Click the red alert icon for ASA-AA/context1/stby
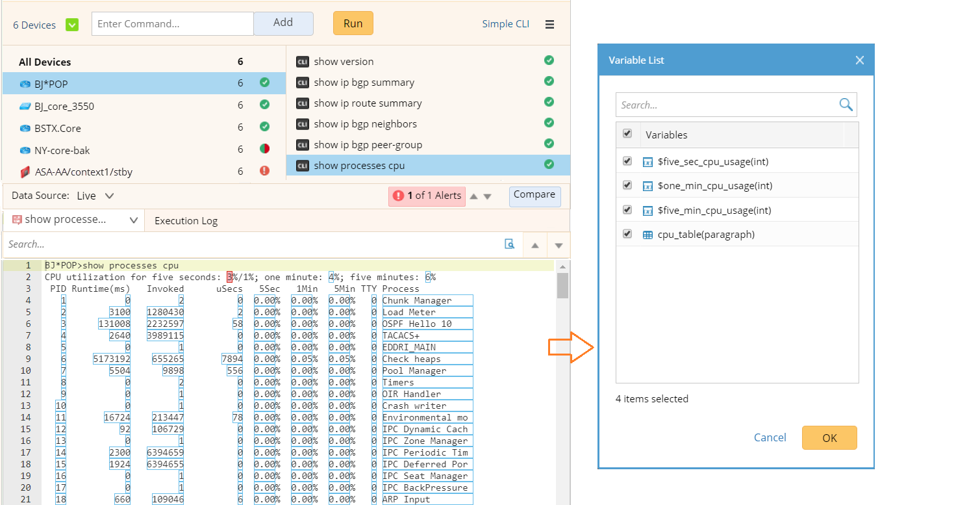 point(264,171)
